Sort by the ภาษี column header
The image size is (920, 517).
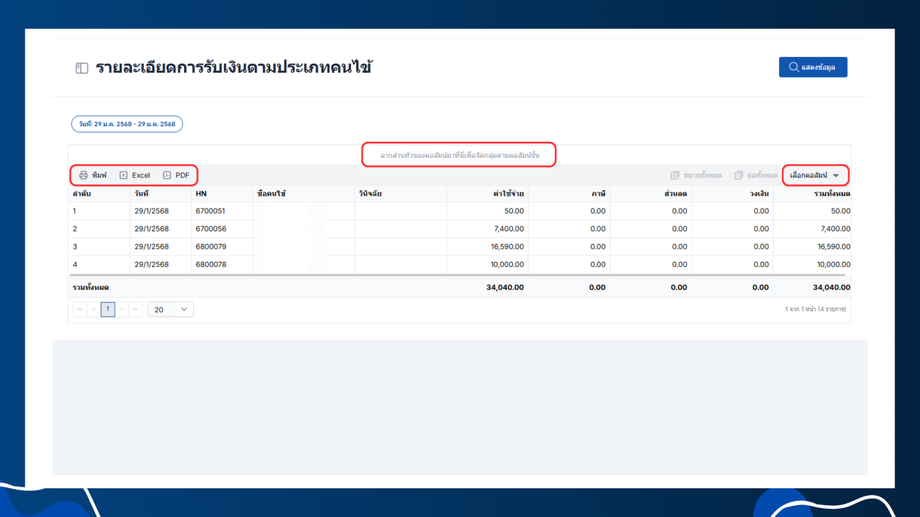click(x=598, y=193)
